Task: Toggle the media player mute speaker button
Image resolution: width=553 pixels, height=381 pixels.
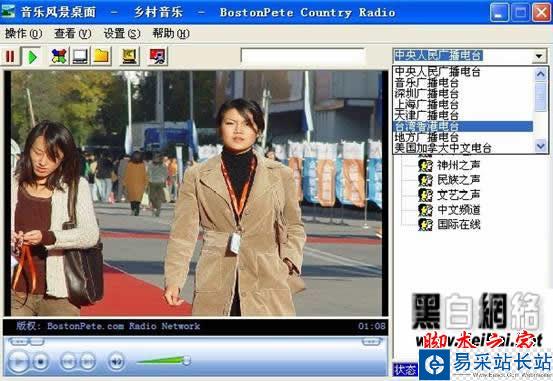Action: coord(116,361)
